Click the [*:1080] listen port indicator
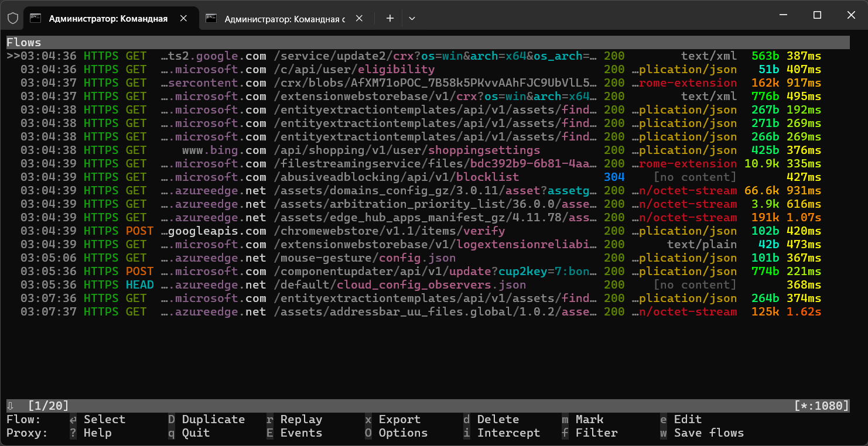 point(822,406)
